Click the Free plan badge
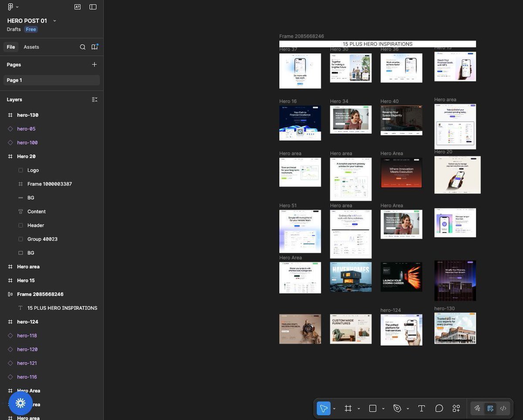 [31, 29]
